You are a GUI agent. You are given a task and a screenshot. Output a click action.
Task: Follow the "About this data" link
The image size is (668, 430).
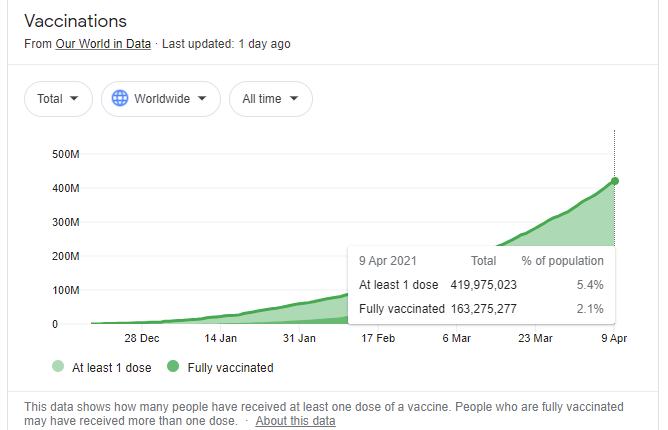pyautogui.click(x=295, y=421)
